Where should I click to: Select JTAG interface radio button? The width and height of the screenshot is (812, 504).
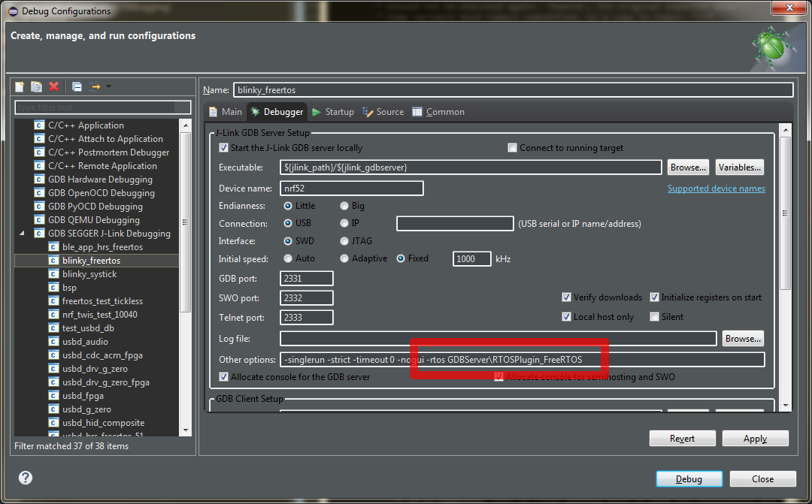[344, 240]
